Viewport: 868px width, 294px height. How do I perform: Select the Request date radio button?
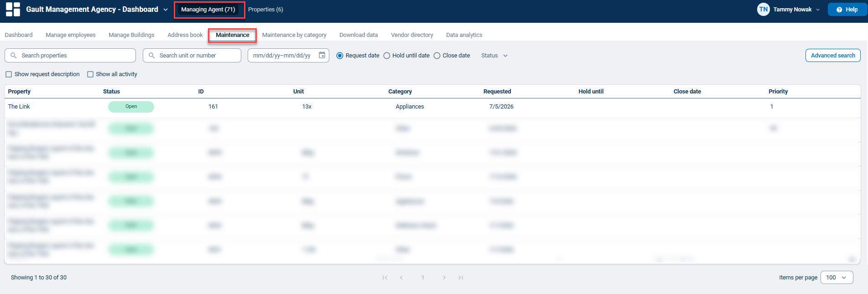click(x=340, y=56)
